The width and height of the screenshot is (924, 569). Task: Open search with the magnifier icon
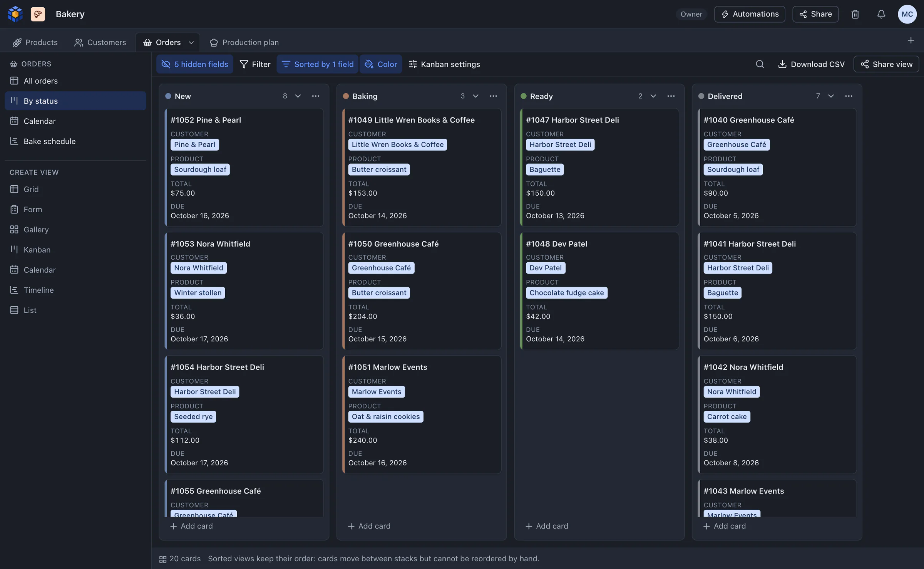(x=760, y=64)
